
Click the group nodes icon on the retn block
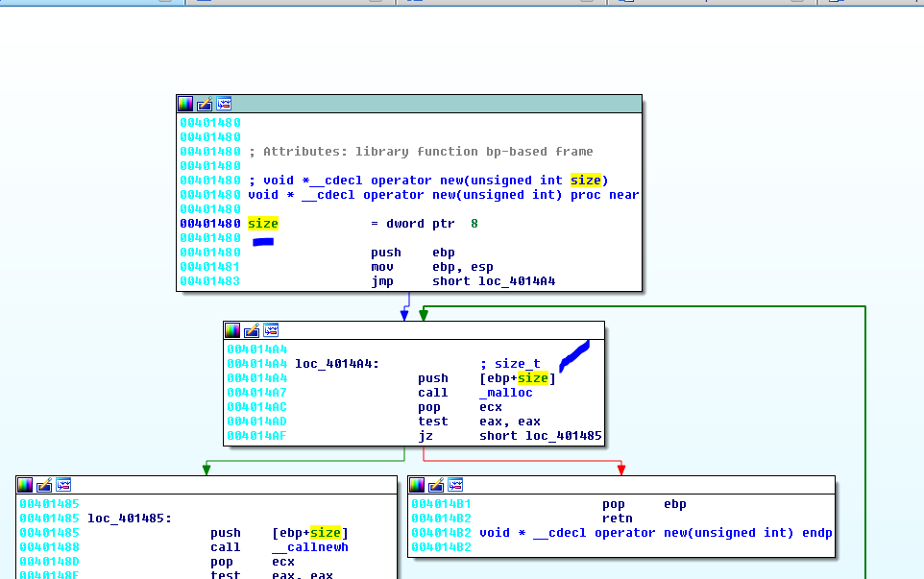tap(455, 484)
